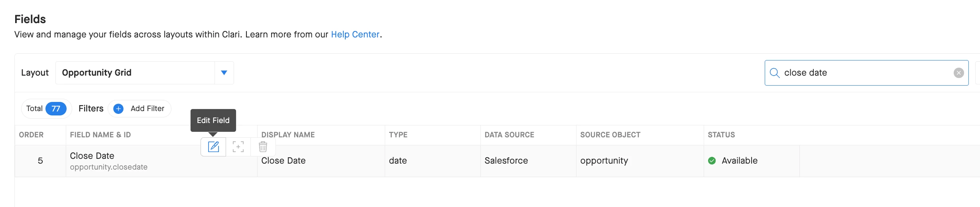Click the Edit Field pencil icon
This screenshot has height=207, width=980.
click(x=213, y=147)
